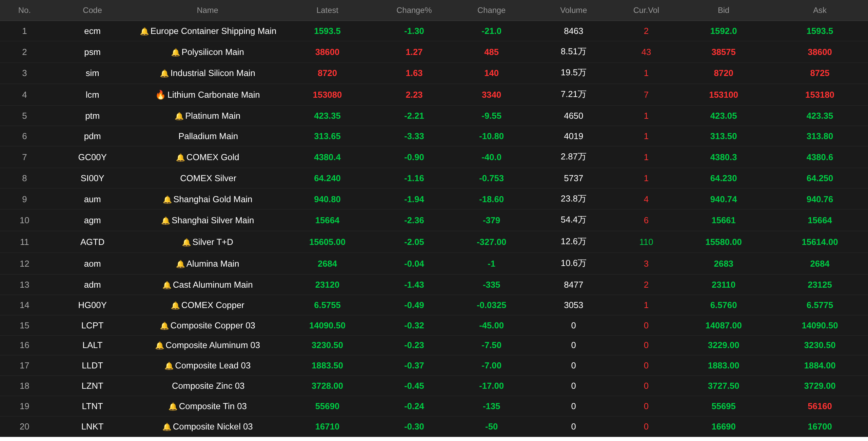Image resolution: width=868 pixels, height=441 pixels.
Task: Click the GC00Y code cell
Action: [x=92, y=157]
